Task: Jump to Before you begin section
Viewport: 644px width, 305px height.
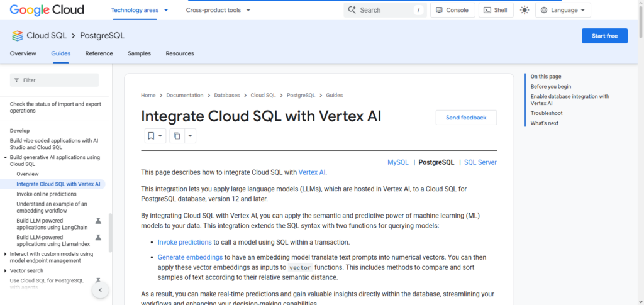Action: 551,87
